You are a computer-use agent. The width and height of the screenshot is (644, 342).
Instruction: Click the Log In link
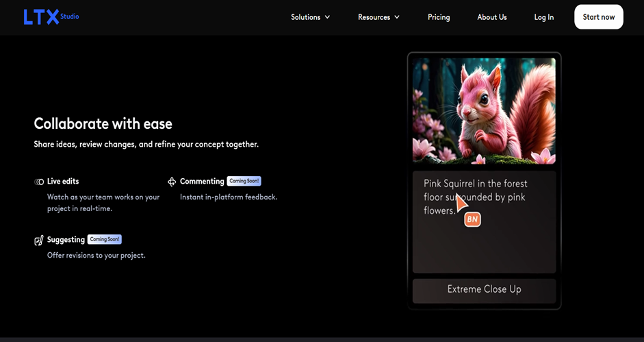(544, 17)
